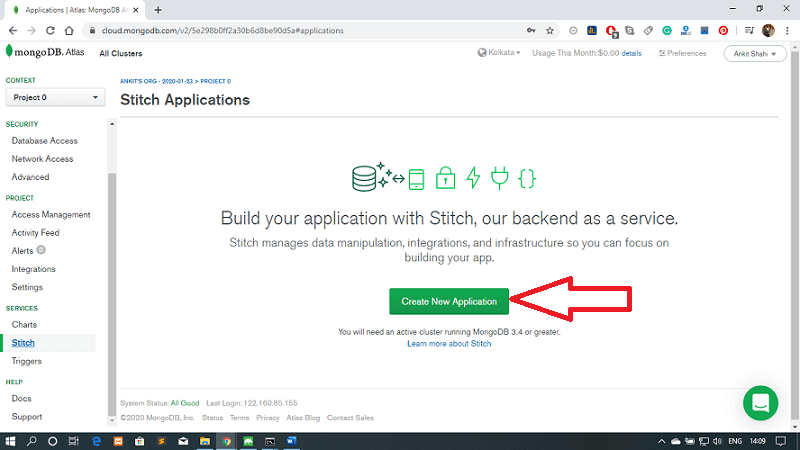Click the MongoDB Atlas leaf logo
This screenshot has height=450, width=800.
point(9,51)
